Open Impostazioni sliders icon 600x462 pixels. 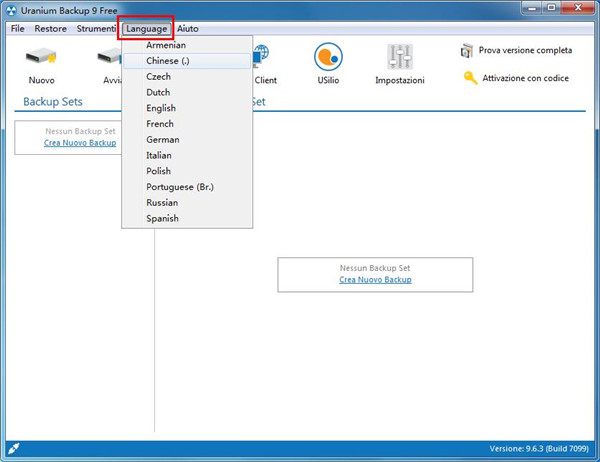click(x=399, y=57)
